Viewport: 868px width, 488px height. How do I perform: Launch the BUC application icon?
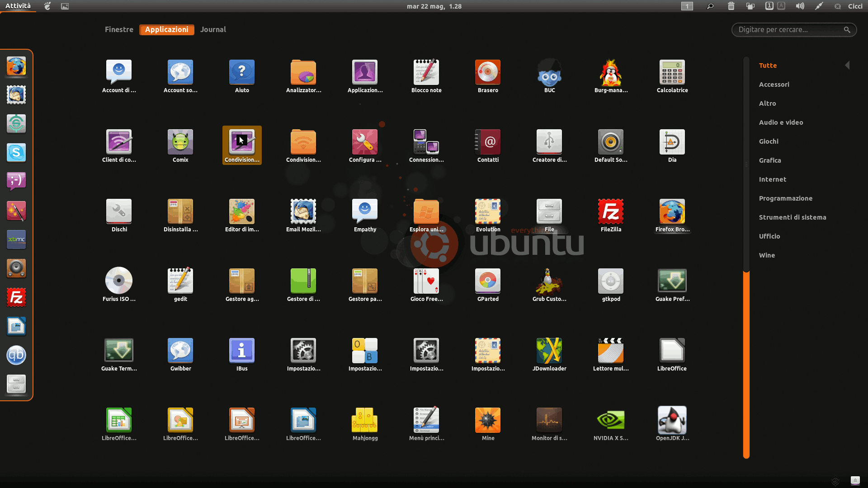tap(549, 76)
